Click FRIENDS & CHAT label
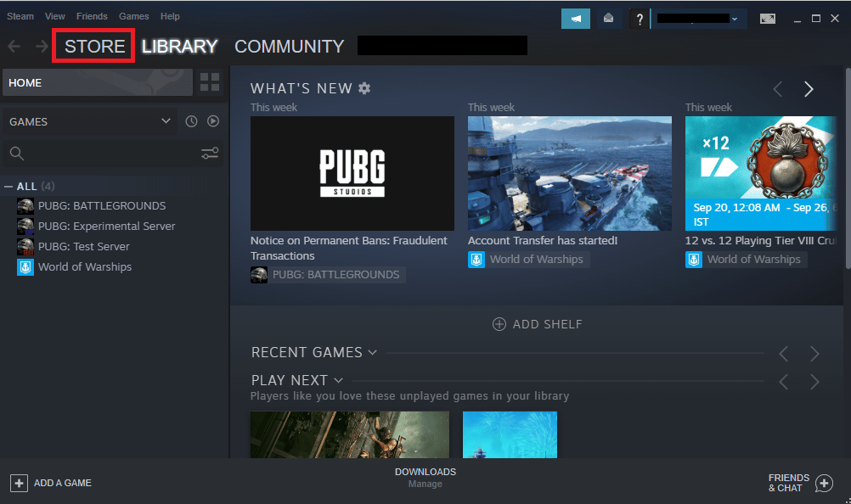The image size is (851, 504). coord(789,483)
